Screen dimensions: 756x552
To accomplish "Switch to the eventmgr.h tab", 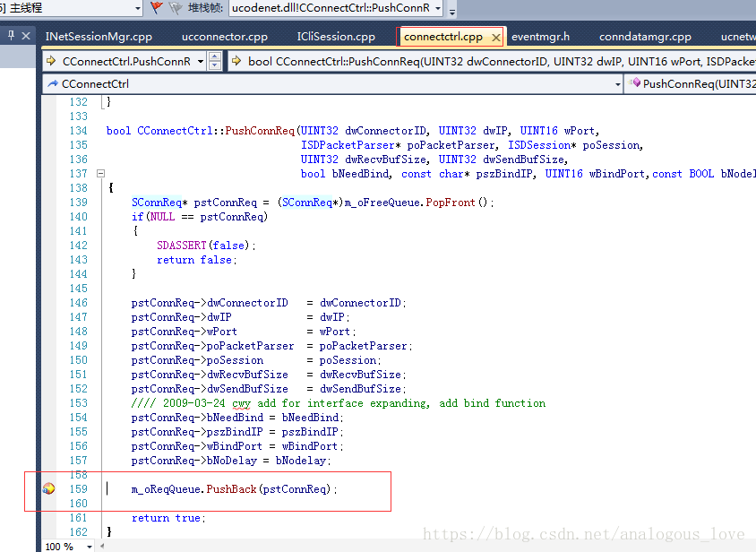I will point(540,37).
